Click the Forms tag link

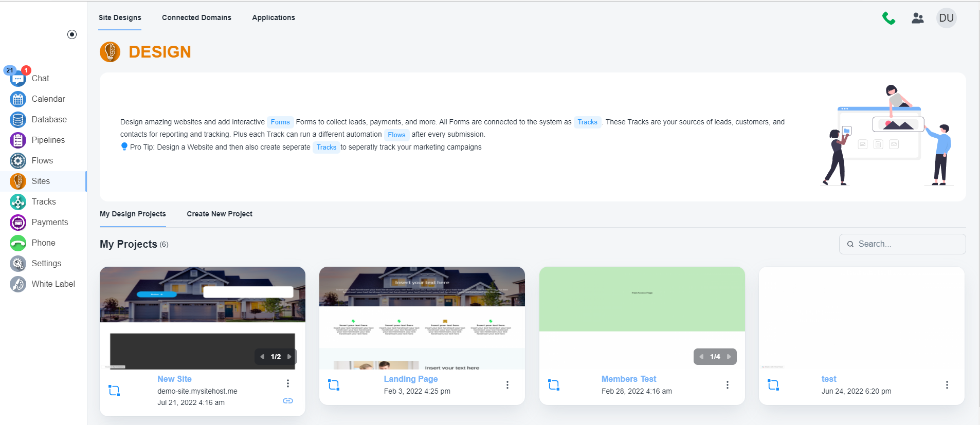tap(280, 122)
